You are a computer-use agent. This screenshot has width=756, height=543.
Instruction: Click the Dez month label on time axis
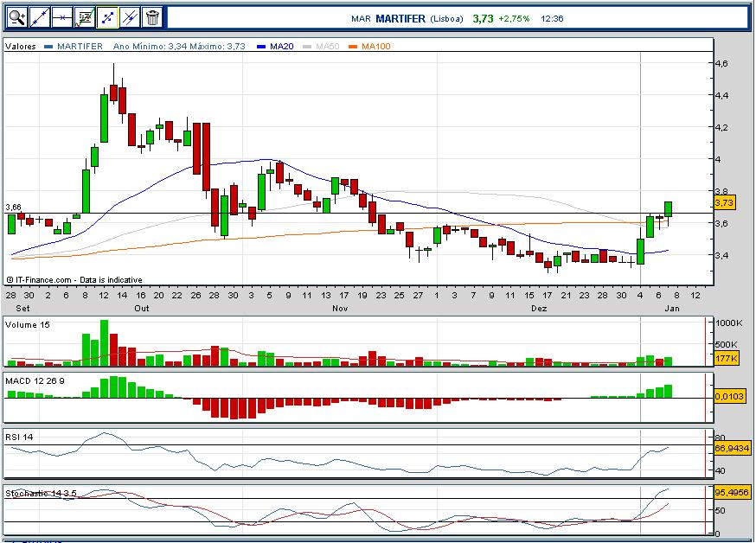pos(539,309)
